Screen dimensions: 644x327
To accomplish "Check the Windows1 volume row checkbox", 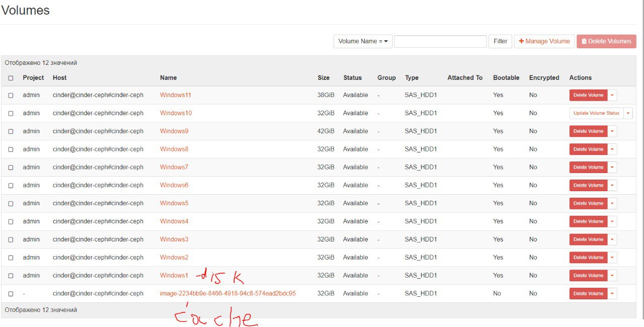I will pyautogui.click(x=11, y=276).
